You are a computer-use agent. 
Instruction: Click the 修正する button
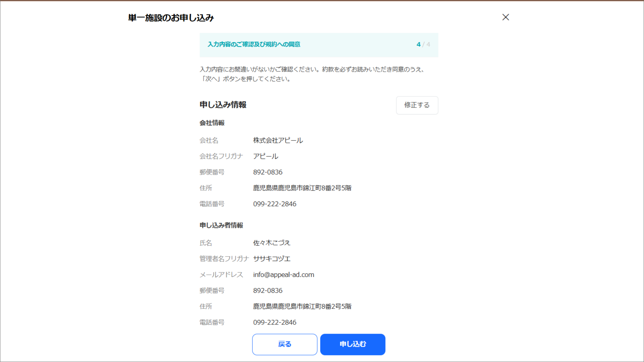417,105
